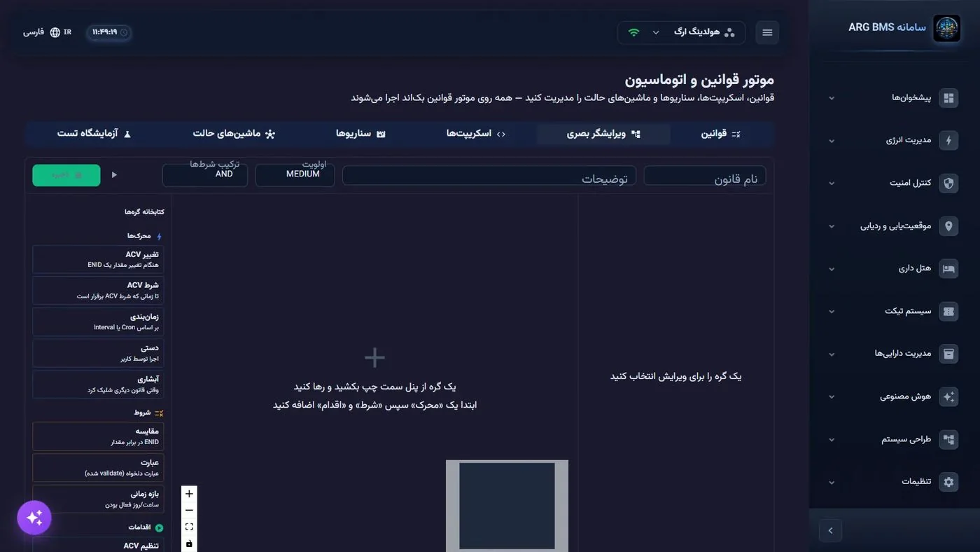The height and width of the screenshot is (552, 980).
Task: Click the Security Control shield icon
Action: (x=948, y=184)
